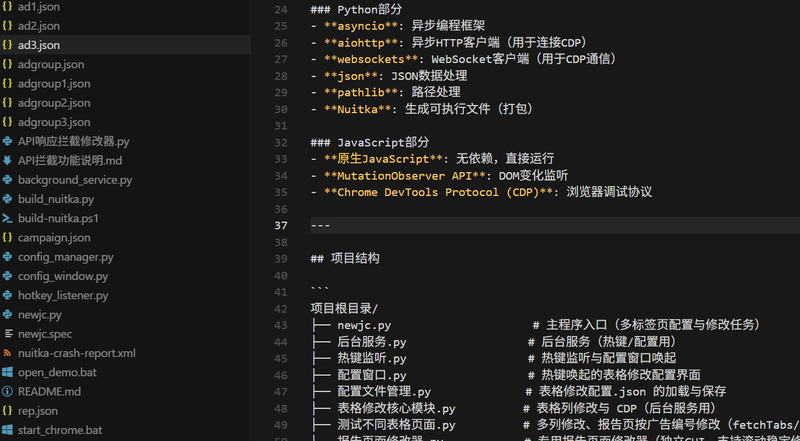Click the PowerShell icon beside build-nuitka.ps1
The width and height of the screenshot is (800, 441).
[x=7, y=218]
